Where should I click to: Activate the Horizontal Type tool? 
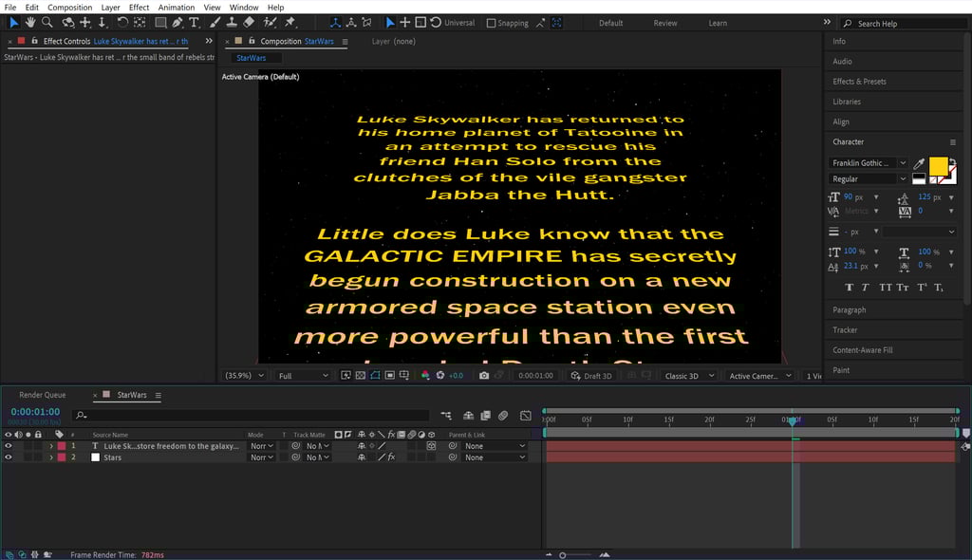[x=194, y=23]
